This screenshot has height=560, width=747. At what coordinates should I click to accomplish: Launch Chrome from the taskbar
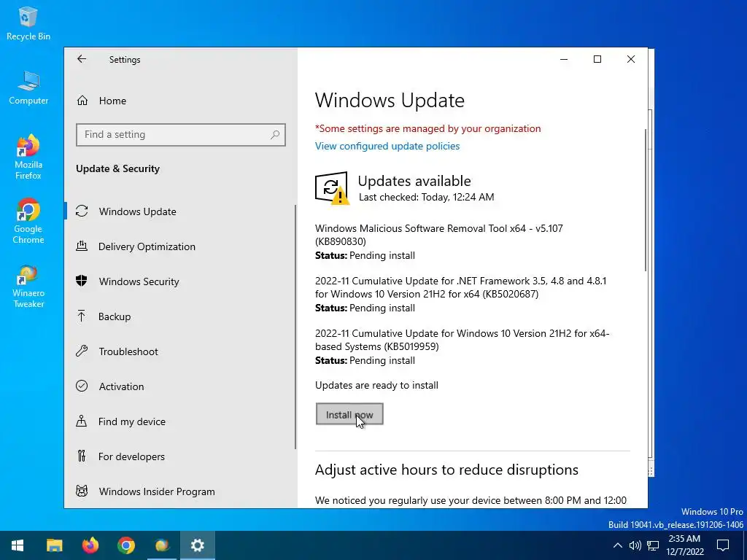click(x=125, y=545)
